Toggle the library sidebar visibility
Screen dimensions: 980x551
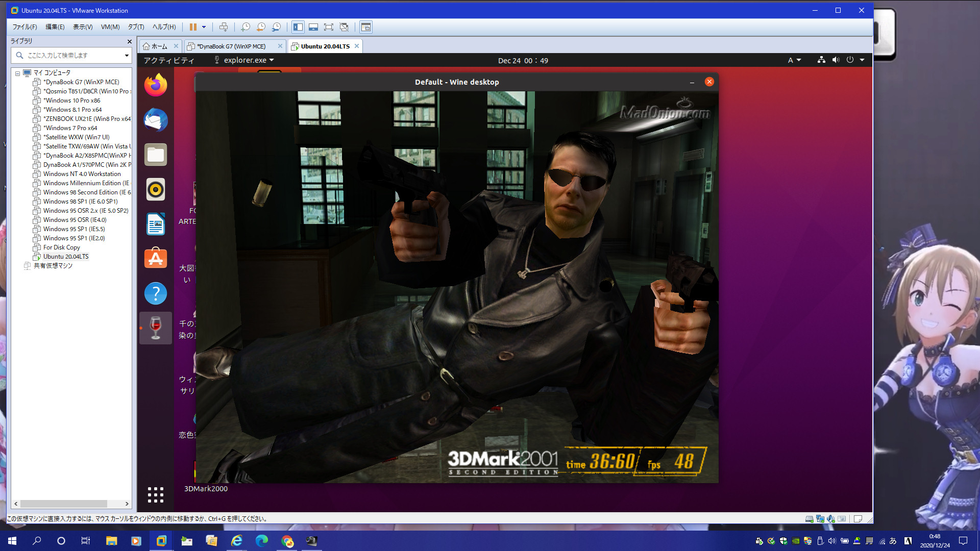(298, 27)
